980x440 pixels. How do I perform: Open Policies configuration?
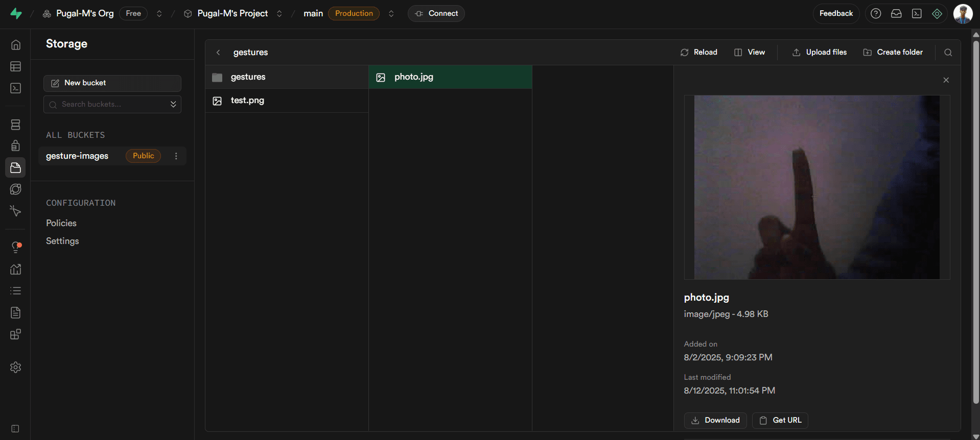point(61,223)
